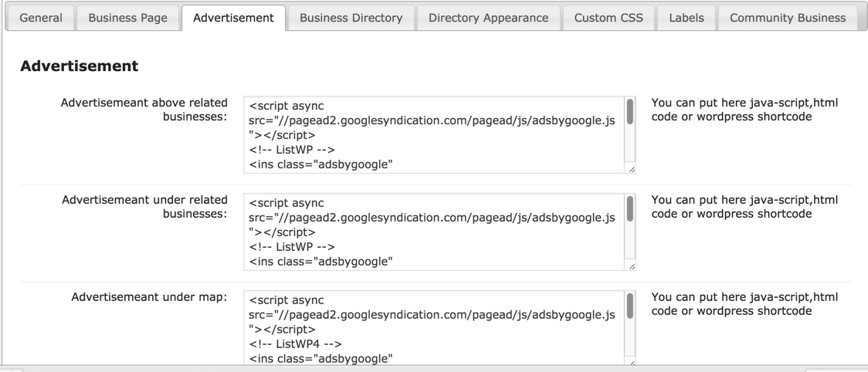Click scrollbar thumb in under related businesses box
The image size is (868, 372).
click(630, 208)
